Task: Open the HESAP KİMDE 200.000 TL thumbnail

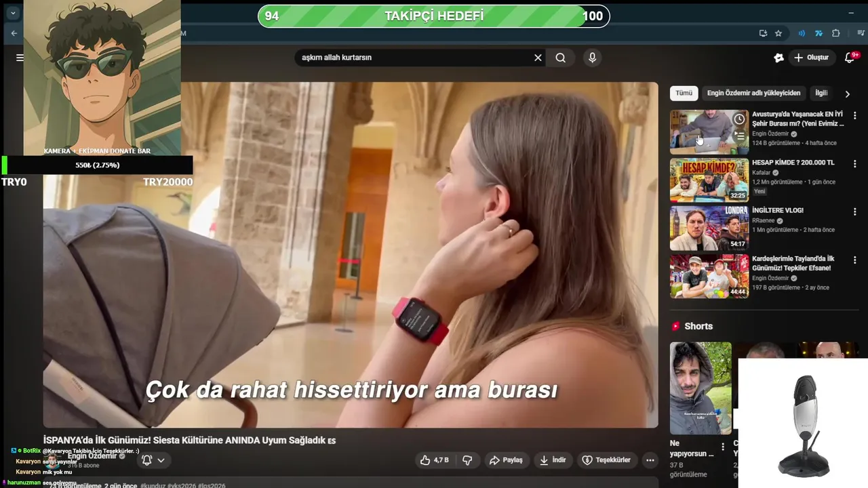Action: (x=709, y=180)
